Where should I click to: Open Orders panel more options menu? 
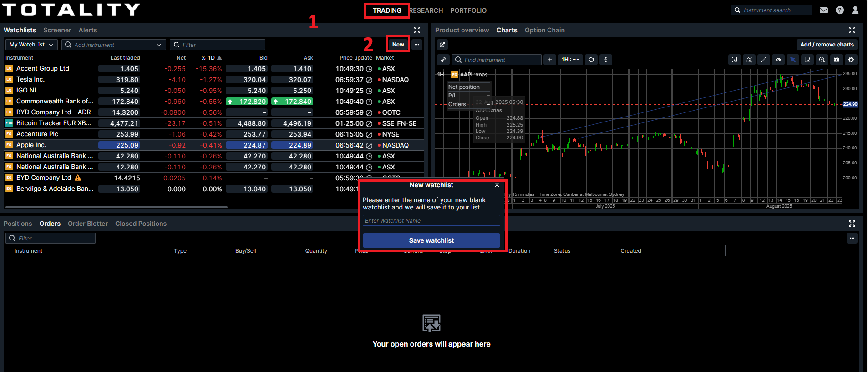852,238
